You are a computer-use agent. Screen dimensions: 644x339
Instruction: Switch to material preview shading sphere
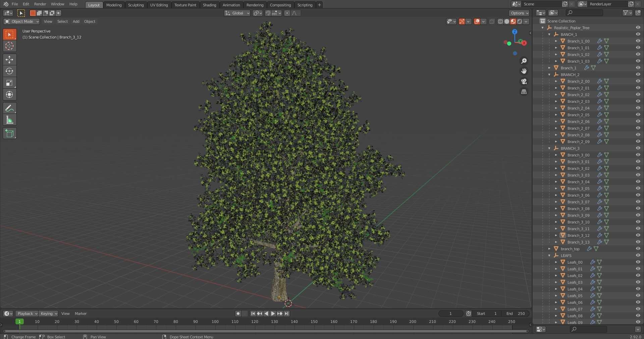(x=513, y=21)
